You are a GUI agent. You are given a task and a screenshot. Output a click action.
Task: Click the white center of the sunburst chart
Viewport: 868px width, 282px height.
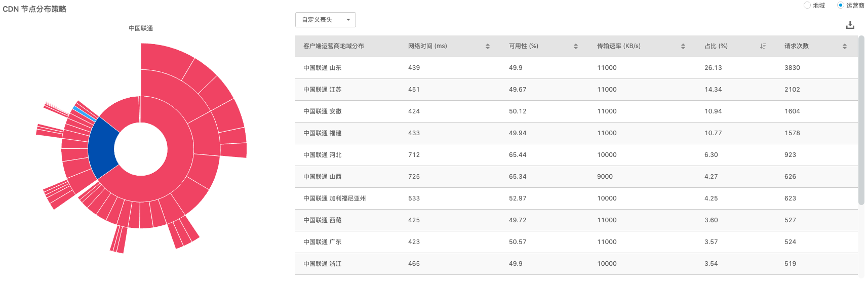point(141,149)
